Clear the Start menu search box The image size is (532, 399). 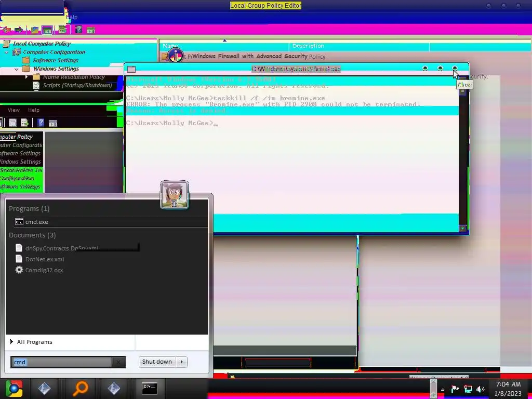point(118,362)
